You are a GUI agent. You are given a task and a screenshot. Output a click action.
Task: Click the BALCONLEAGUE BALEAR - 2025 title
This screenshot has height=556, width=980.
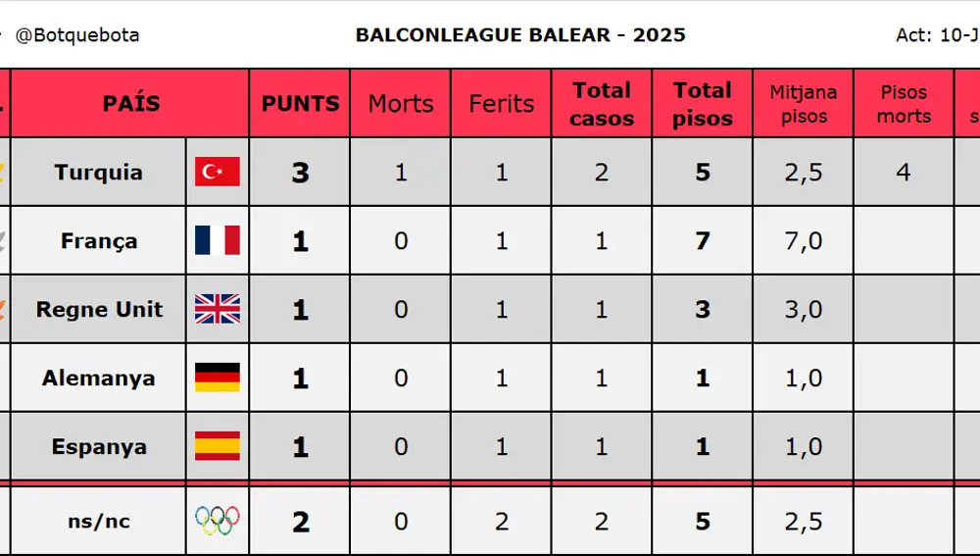tap(520, 34)
